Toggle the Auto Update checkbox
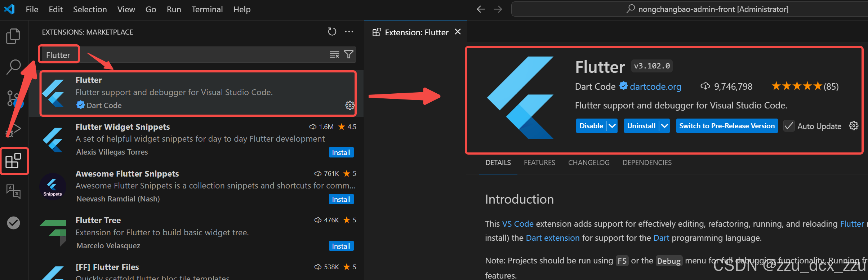 point(789,126)
